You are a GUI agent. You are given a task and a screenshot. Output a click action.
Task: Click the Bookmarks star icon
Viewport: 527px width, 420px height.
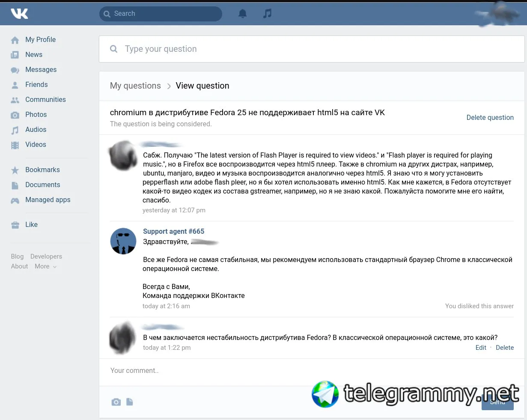[15, 170]
